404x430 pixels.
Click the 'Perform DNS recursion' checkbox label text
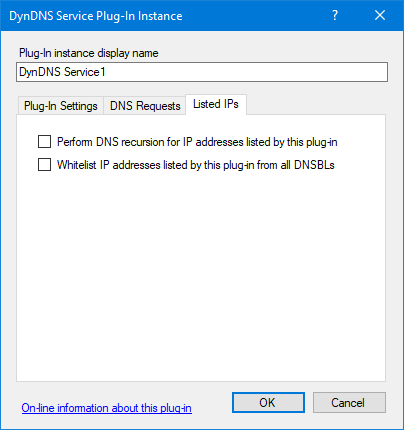[x=197, y=142]
